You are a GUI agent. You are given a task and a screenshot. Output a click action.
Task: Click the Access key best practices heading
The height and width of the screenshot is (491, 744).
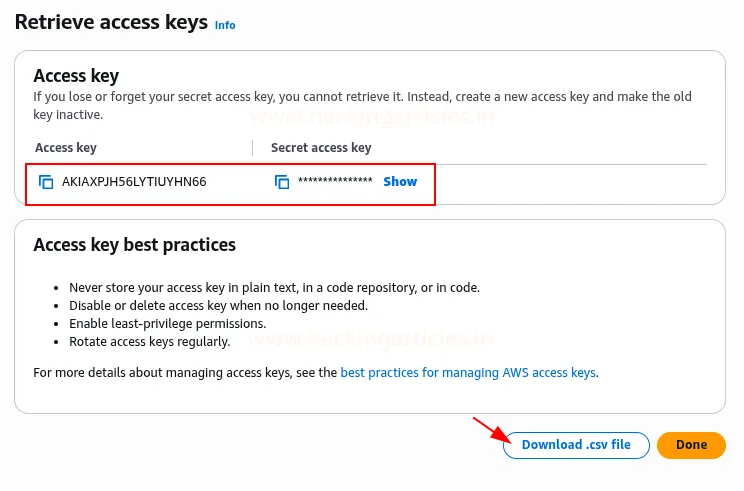(x=134, y=245)
